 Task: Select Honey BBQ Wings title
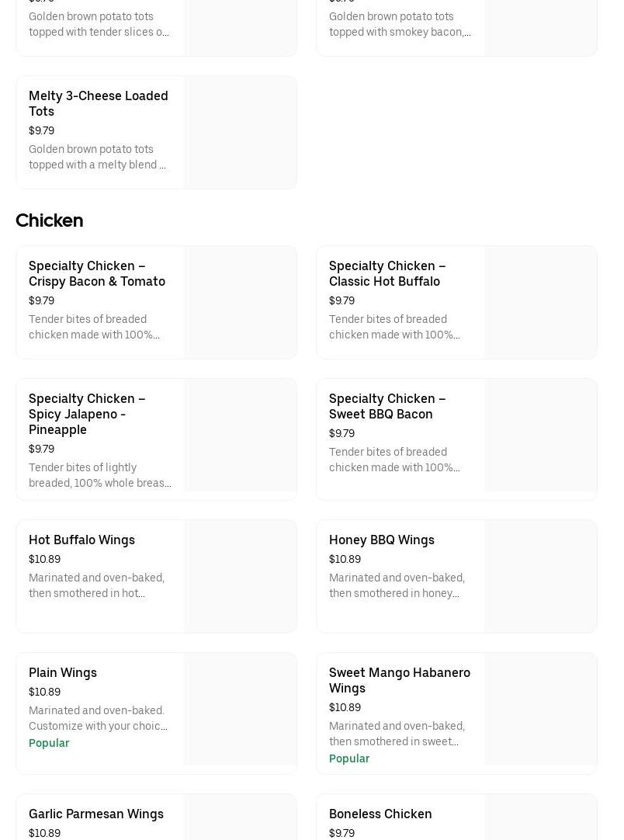click(382, 540)
